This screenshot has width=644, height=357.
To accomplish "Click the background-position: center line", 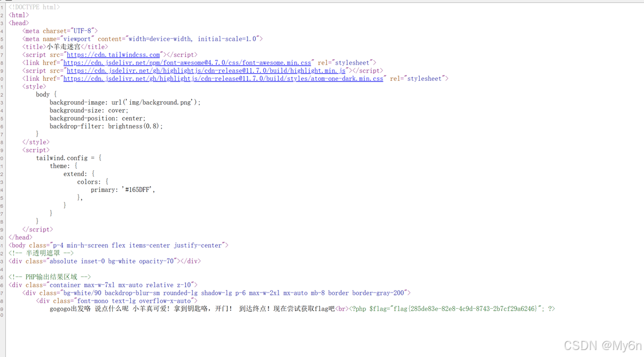I will (x=97, y=118).
